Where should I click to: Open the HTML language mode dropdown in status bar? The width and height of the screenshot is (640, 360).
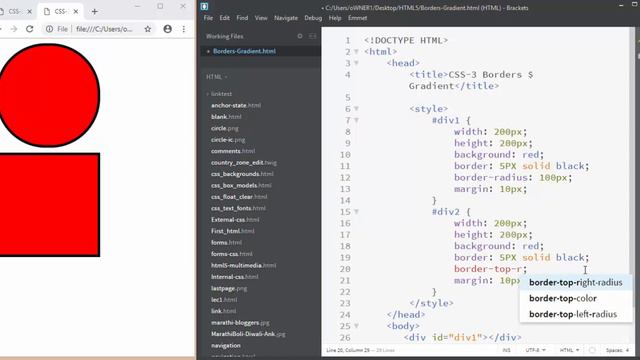point(569,350)
